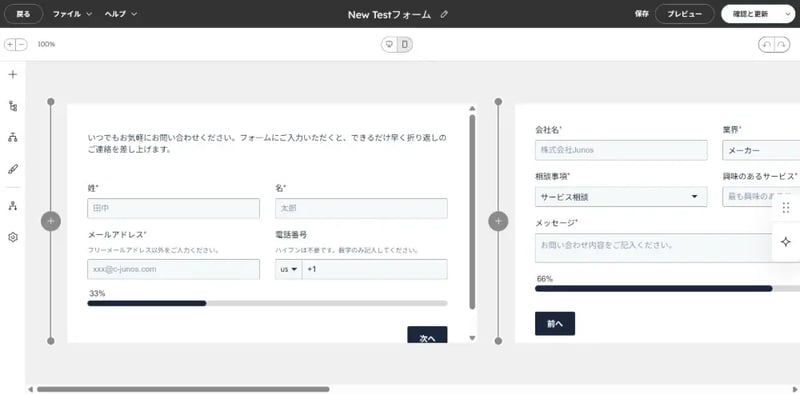The image size is (800, 394).
Task: Click the 会社名 input field
Action: (621, 150)
